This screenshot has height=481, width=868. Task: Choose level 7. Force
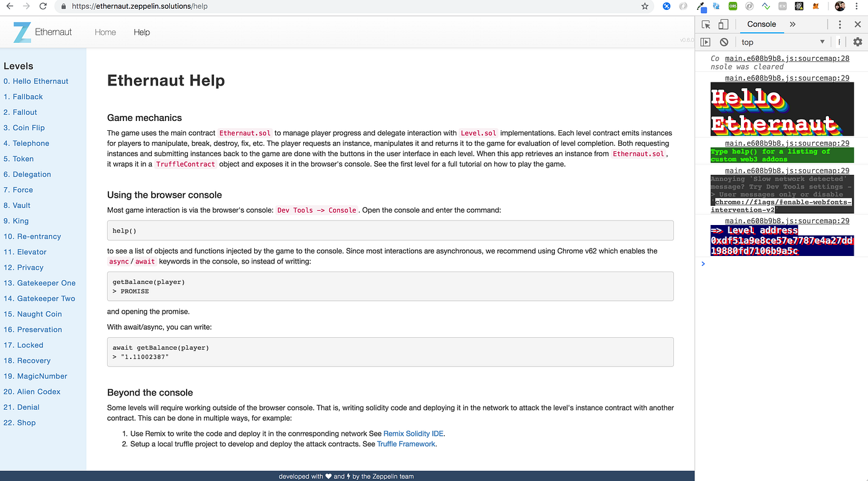tap(18, 190)
